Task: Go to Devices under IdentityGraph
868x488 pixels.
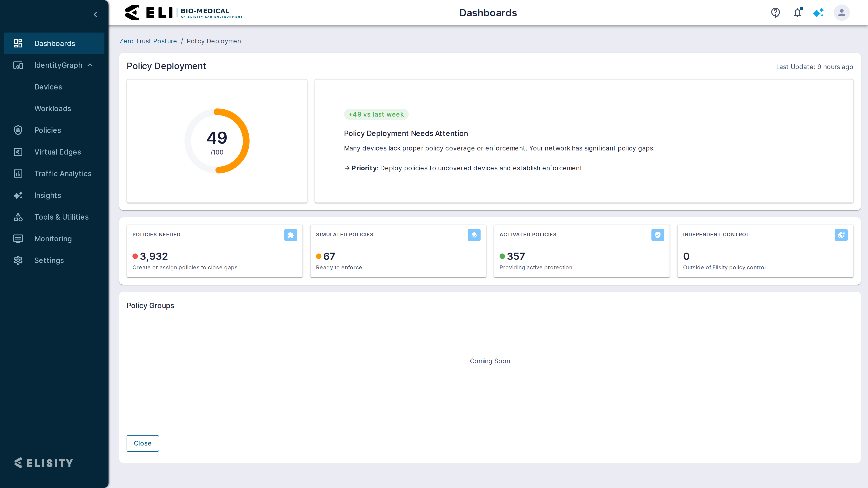Action: point(48,87)
